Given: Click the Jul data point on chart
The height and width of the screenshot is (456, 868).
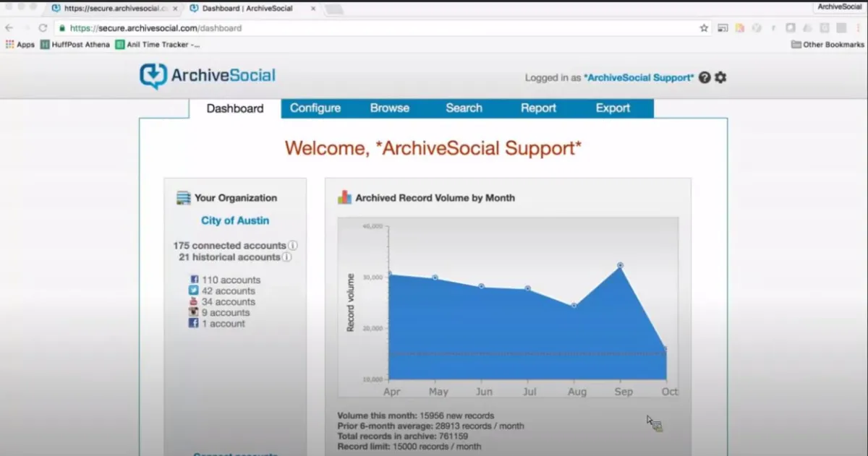Looking at the screenshot, I should pos(527,288).
